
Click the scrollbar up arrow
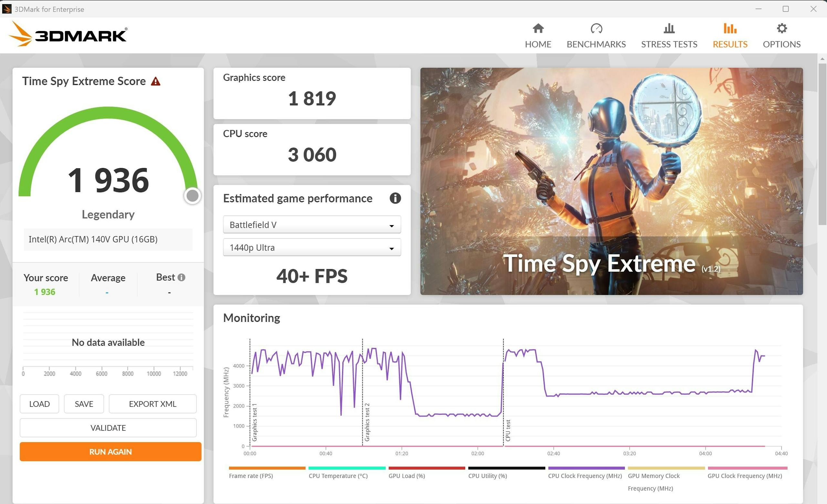[x=822, y=59]
